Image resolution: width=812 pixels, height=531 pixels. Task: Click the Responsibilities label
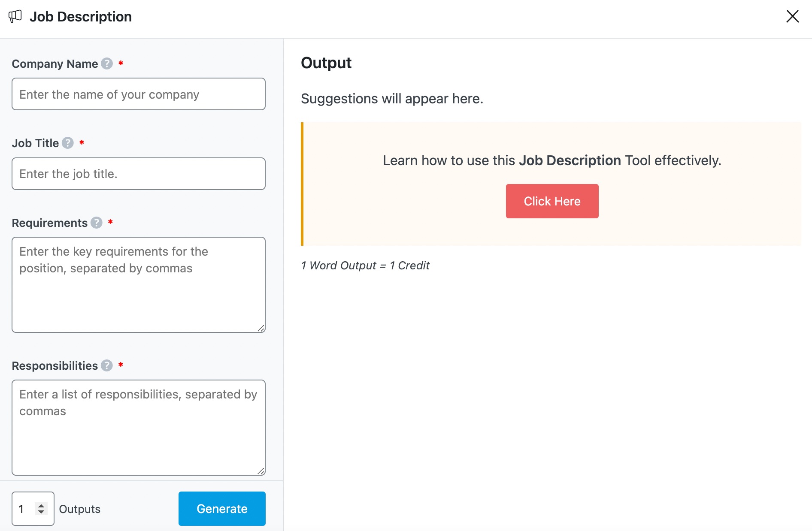pyautogui.click(x=55, y=366)
